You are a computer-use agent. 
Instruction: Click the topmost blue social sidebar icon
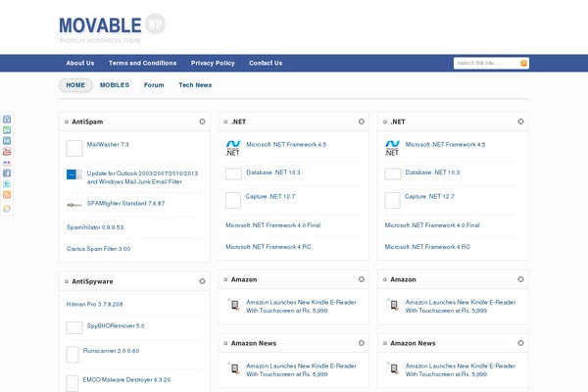(7, 120)
